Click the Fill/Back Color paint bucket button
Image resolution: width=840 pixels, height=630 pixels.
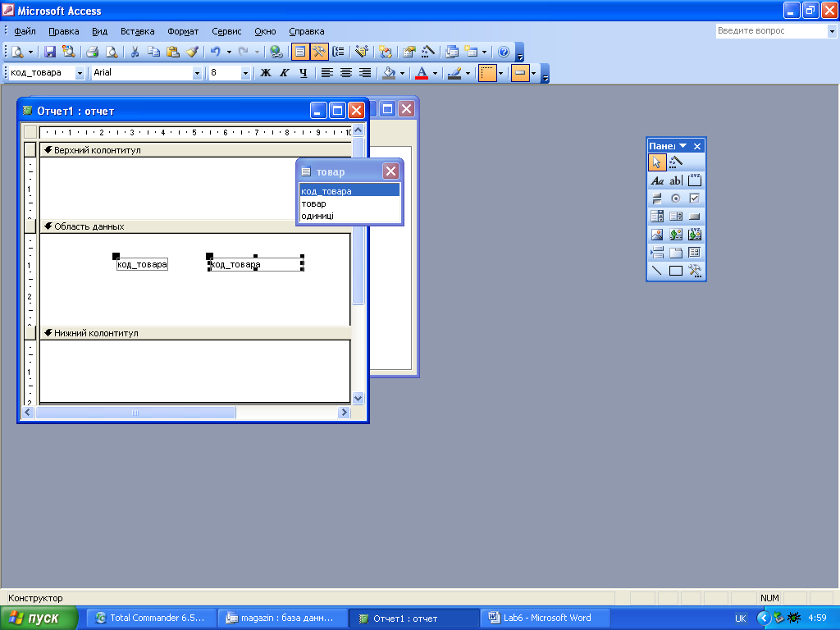(390, 73)
